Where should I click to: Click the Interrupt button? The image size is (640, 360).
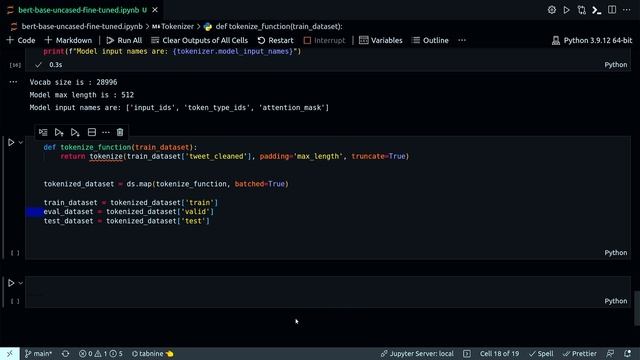(x=324, y=40)
